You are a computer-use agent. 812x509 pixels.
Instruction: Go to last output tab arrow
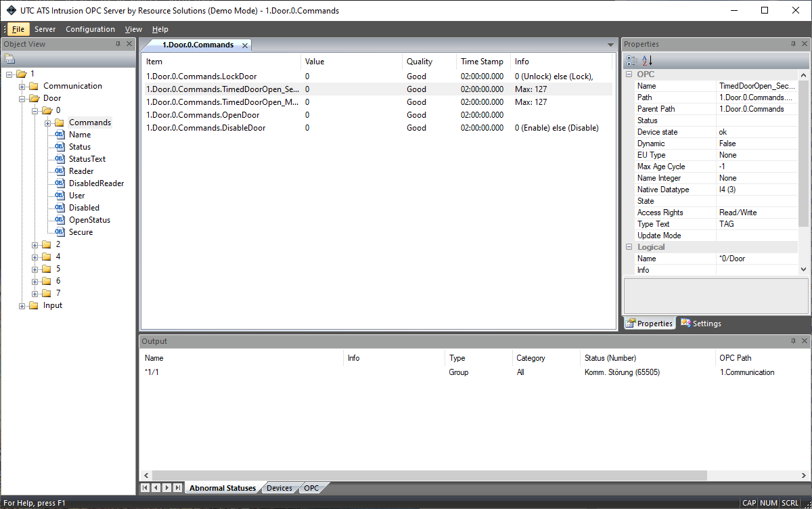click(x=178, y=488)
